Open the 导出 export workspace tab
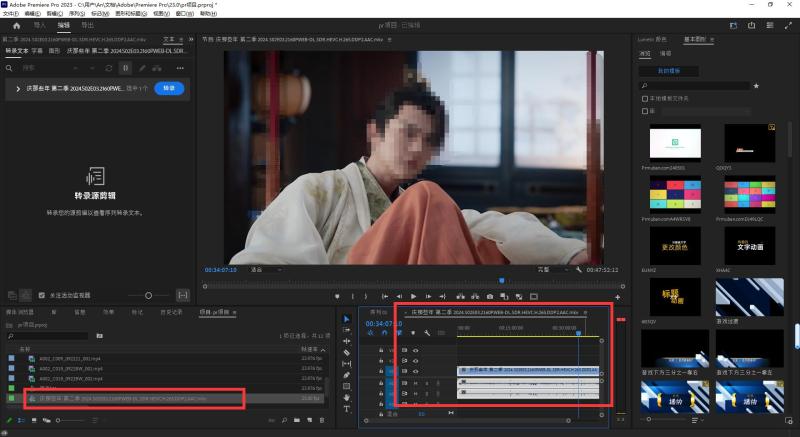800x437 pixels. 88,25
